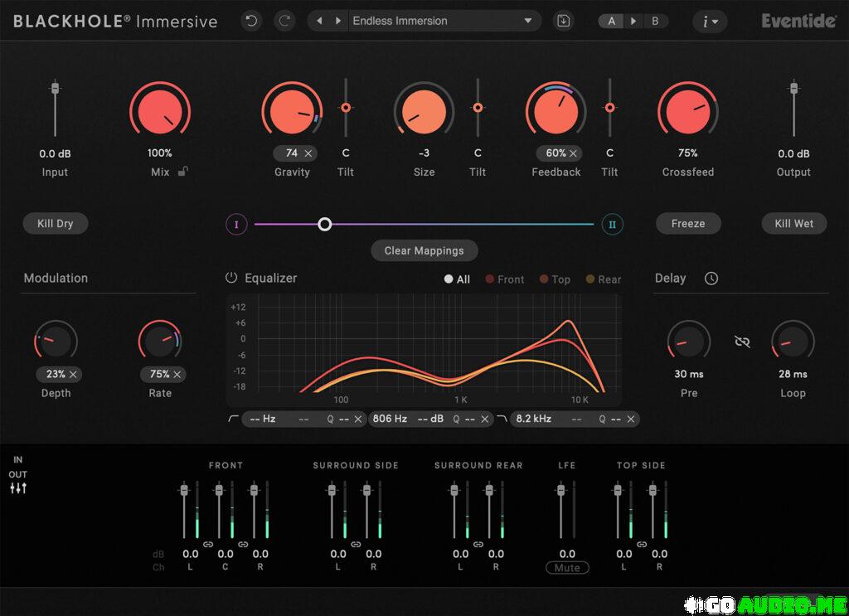Select the All EQ view
The image size is (849, 616).
(457, 279)
